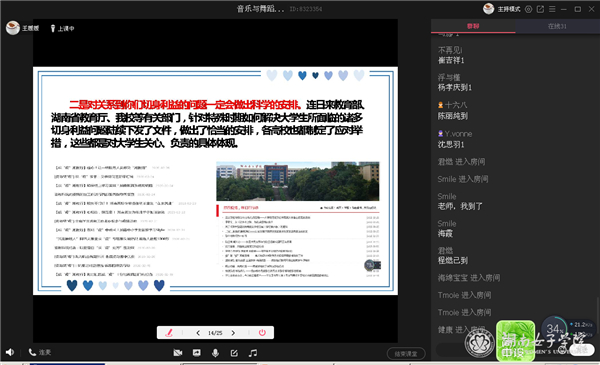Select chat message 陈丽纯到
Viewport: 600px width, 365px height.
(453, 116)
